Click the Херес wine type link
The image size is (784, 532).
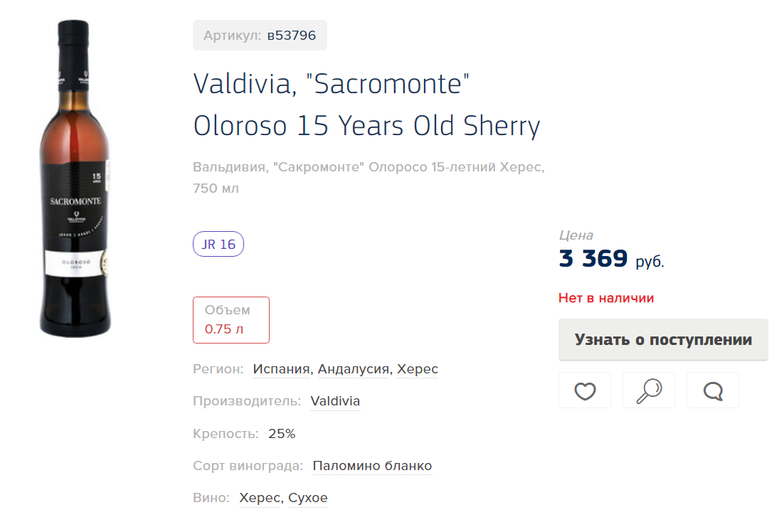coord(260,498)
